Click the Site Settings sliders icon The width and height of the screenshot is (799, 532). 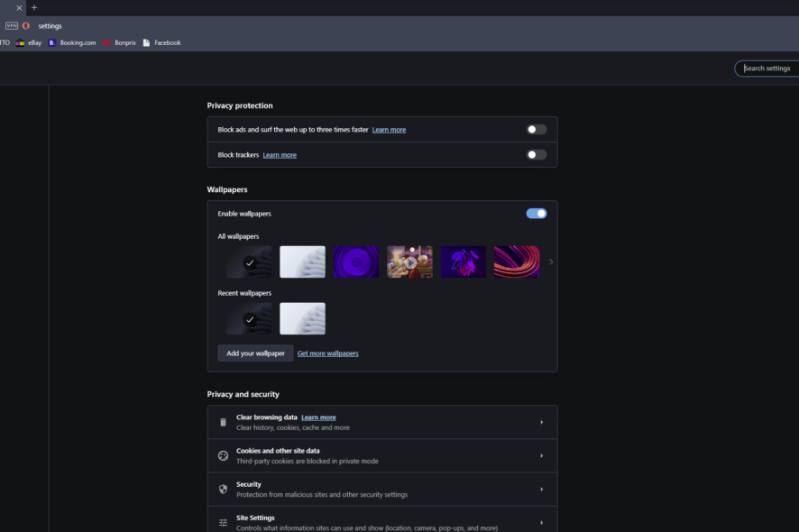tap(223, 523)
